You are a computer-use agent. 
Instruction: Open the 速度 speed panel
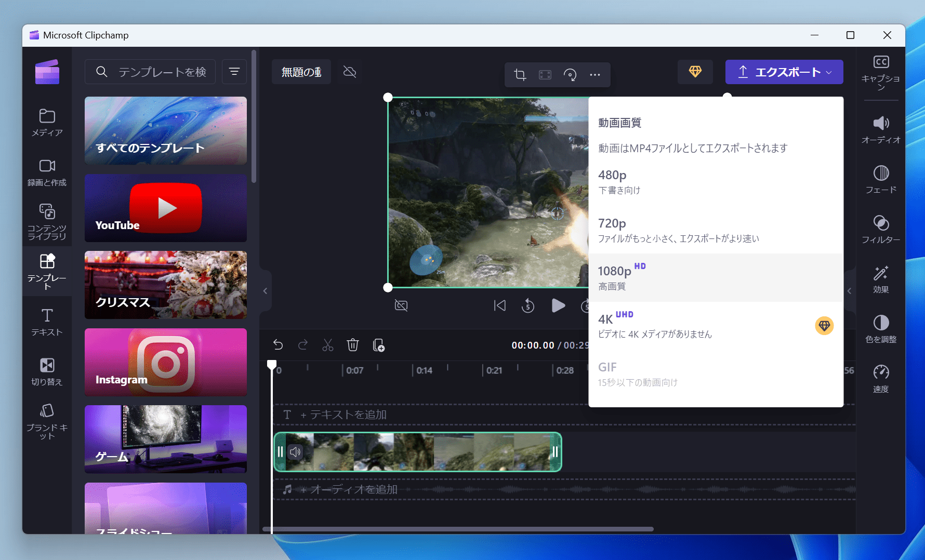click(881, 379)
